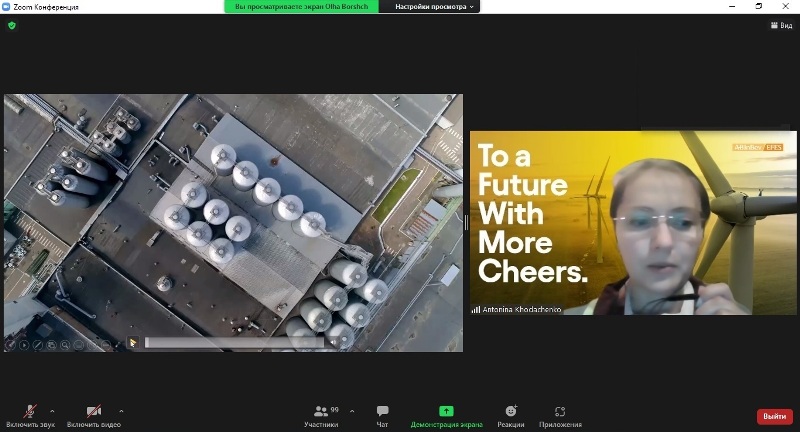Screen dimensions: 800x432
Task: Open Реакции reactions menu
Action: click(511, 416)
